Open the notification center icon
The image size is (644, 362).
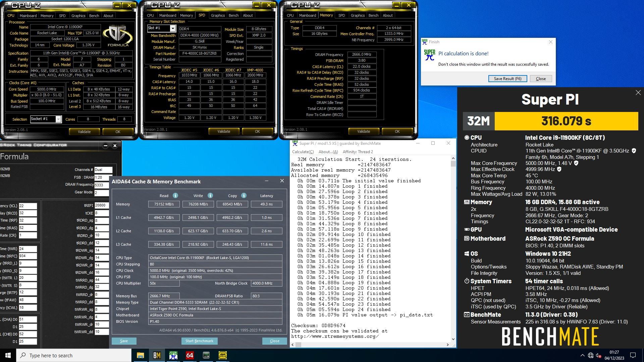click(x=633, y=355)
